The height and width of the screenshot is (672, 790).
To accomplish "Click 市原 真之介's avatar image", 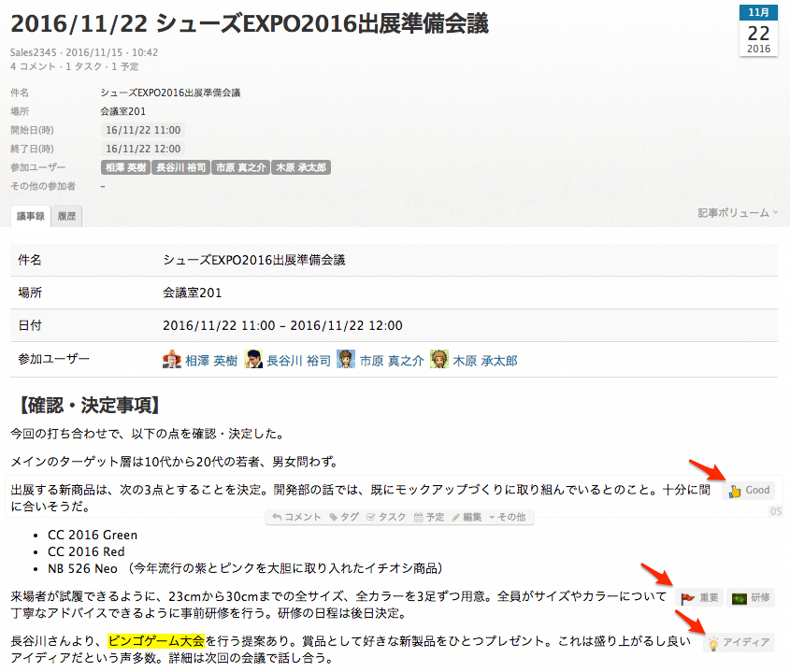I will pyautogui.click(x=346, y=359).
